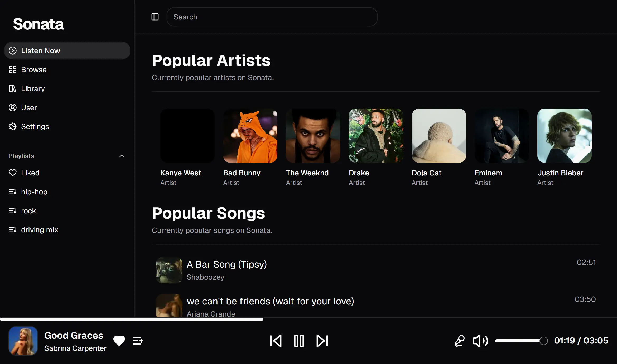Skip to the next track
This screenshot has width=617, height=364.
point(322,341)
